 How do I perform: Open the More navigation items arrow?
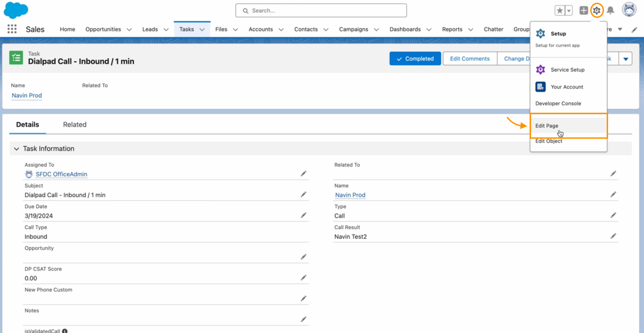(x=620, y=29)
